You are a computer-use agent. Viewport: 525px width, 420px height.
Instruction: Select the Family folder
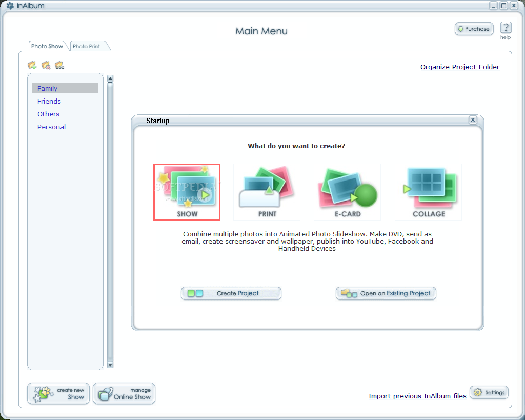tap(65, 88)
